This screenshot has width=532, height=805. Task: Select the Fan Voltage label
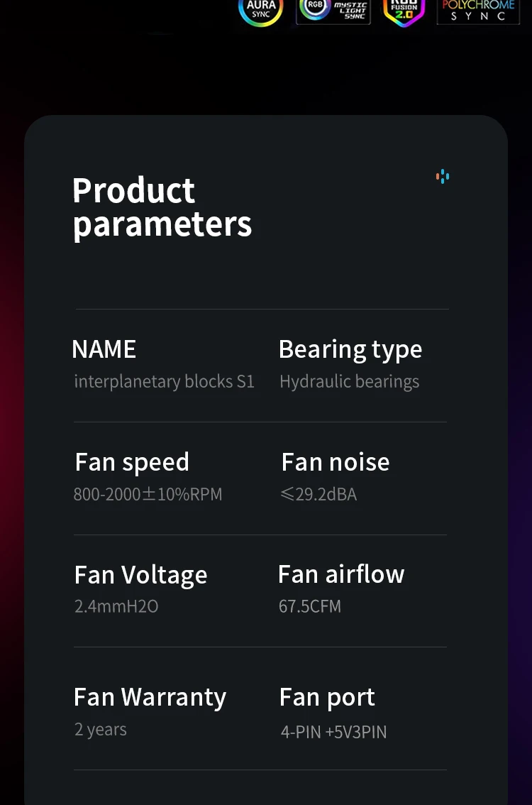point(140,576)
